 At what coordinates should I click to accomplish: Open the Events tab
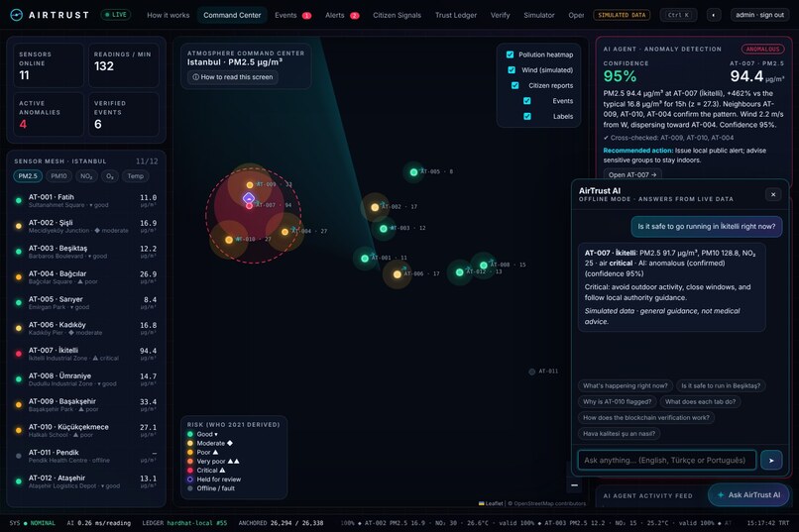[x=292, y=15]
